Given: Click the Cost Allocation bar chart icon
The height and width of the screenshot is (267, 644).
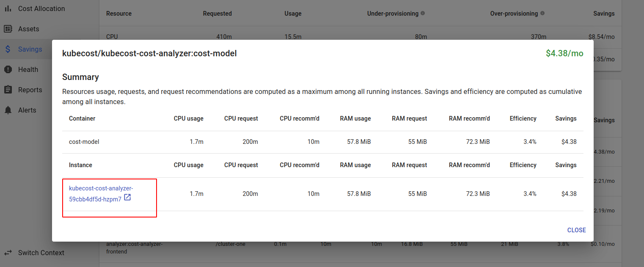Looking at the screenshot, I should pyautogui.click(x=8, y=8).
